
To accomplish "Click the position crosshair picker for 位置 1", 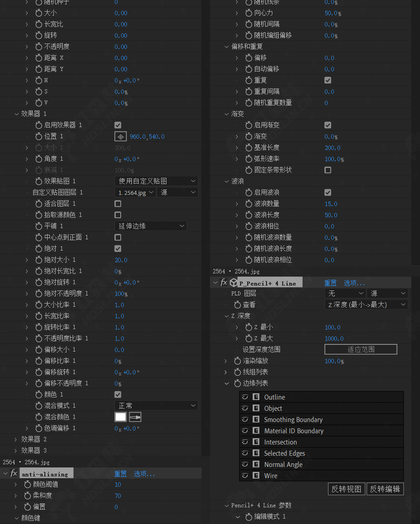I will [x=121, y=137].
